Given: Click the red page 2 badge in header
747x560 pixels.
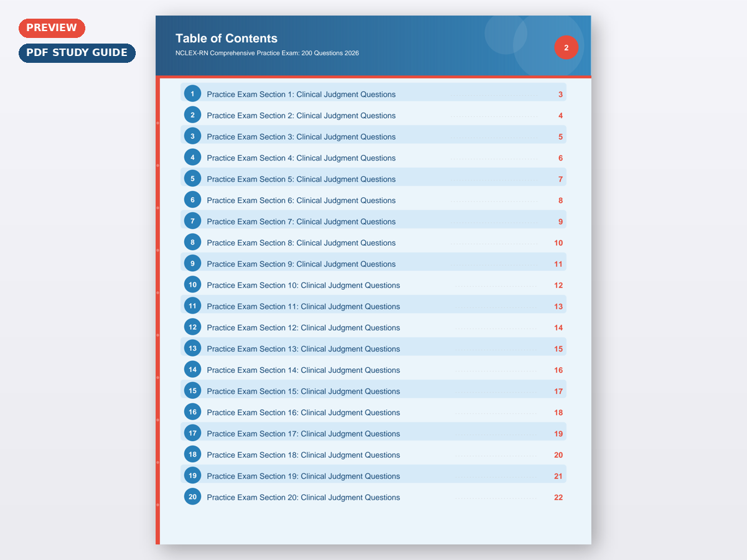Looking at the screenshot, I should click(x=566, y=47).
